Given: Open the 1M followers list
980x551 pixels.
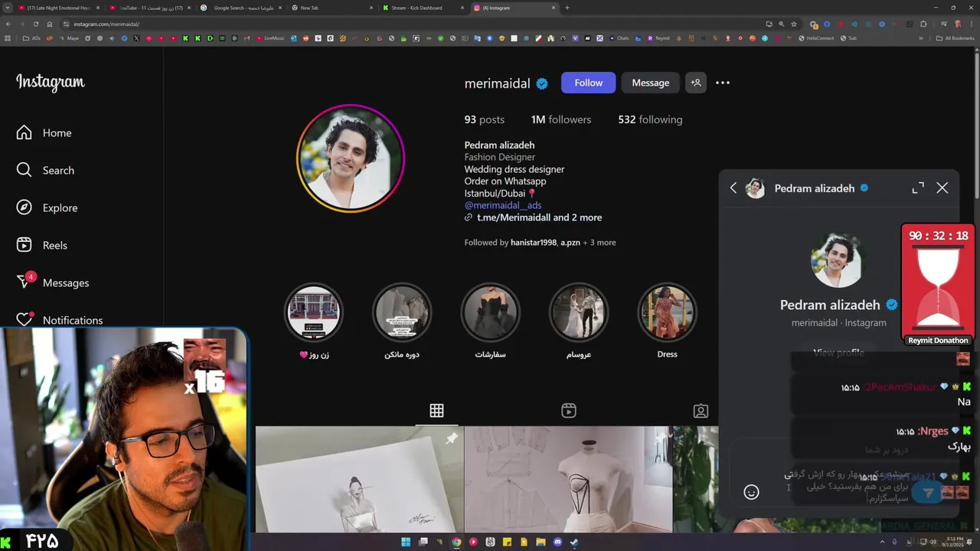Looking at the screenshot, I should click(x=561, y=119).
